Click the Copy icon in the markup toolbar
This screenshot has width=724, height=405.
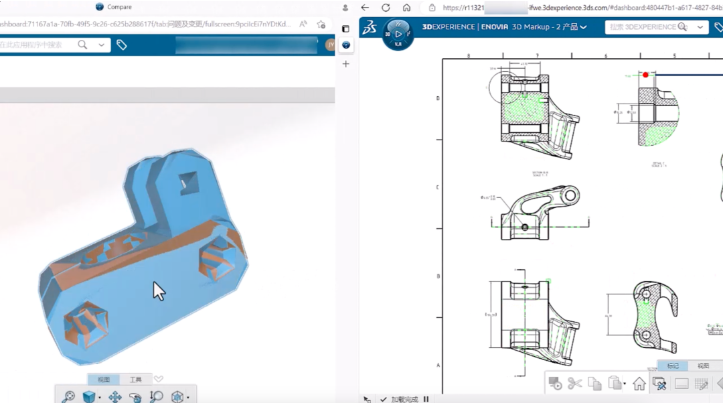(x=595, y=384)
